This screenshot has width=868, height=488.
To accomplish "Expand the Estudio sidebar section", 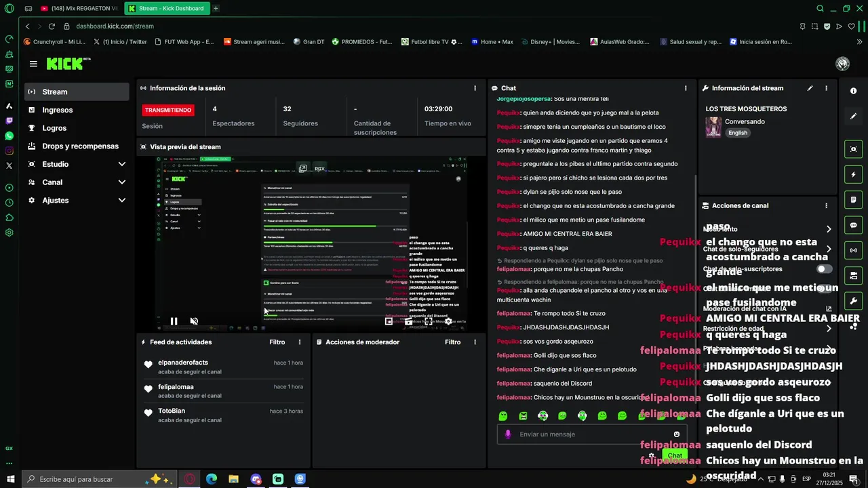I will pos(77,164).
